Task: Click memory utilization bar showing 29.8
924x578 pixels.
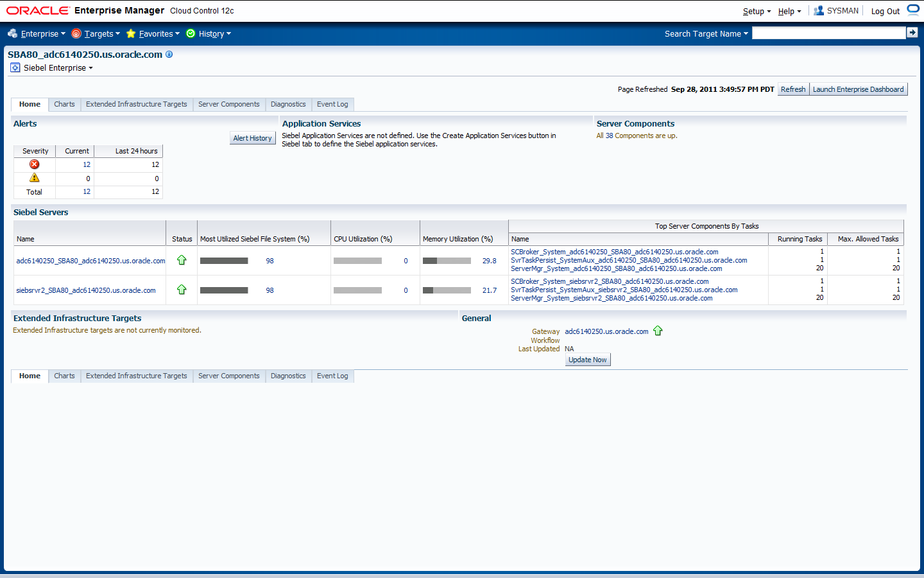Action: [447, 261]
